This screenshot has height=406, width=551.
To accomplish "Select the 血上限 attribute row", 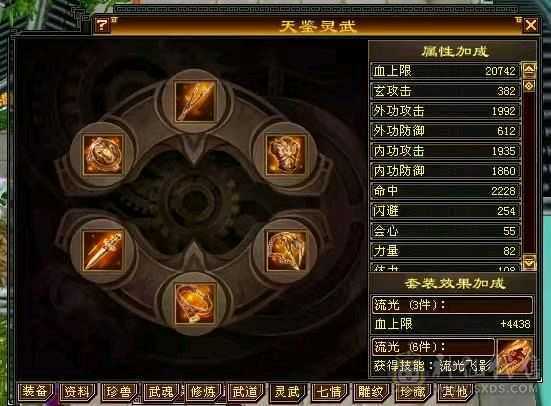I will (x=446, y=71).
